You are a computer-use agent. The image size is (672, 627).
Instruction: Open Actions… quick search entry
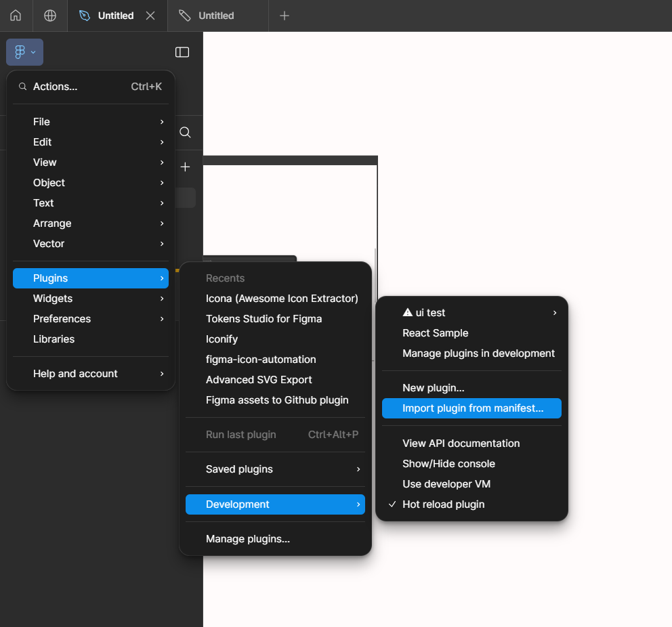(91, 87)
